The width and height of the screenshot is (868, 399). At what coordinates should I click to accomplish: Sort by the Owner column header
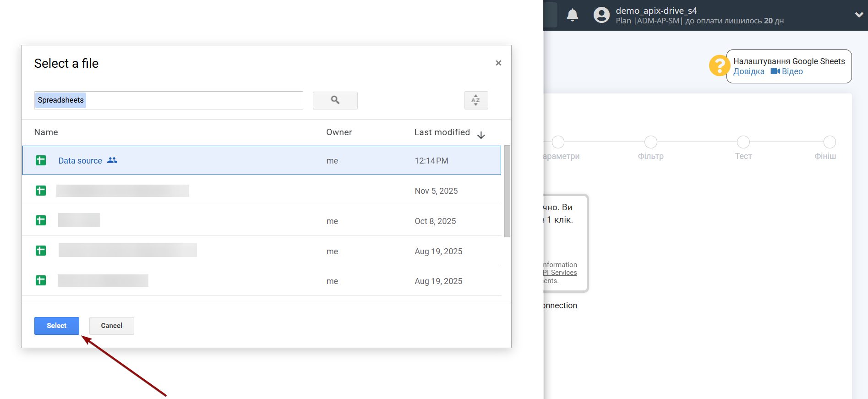(339, 132)
